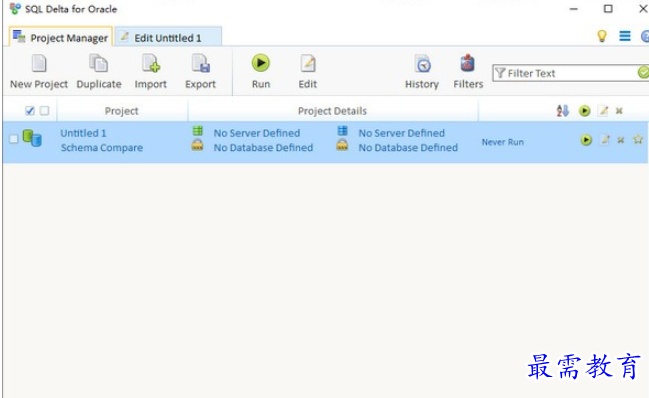Click the Project column header
649x398 pixels.
point(122,111)
